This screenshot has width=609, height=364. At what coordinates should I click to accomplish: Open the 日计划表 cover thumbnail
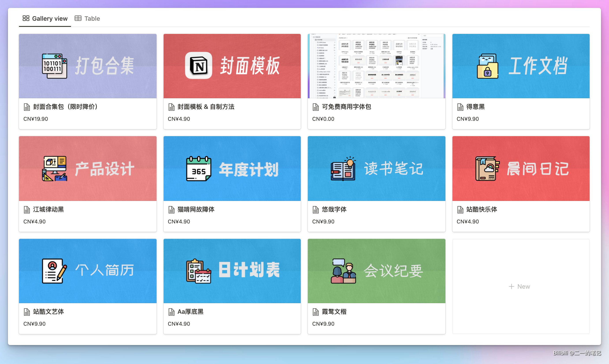pyautogui.click(x=232, y=271)
